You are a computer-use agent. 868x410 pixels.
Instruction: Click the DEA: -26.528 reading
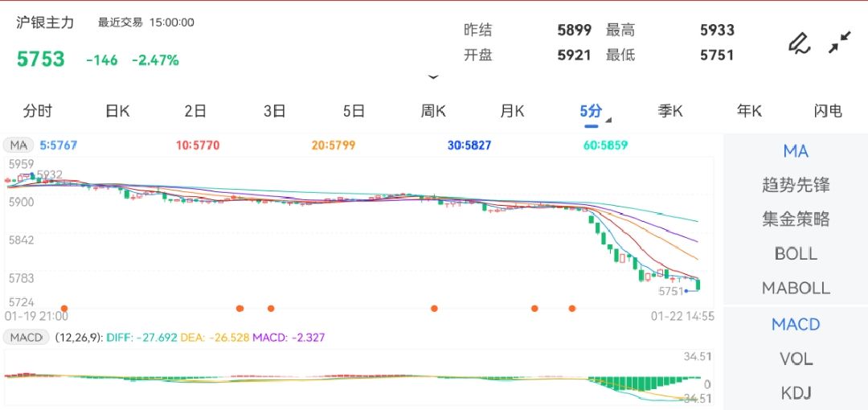click(x=215, y=337)
